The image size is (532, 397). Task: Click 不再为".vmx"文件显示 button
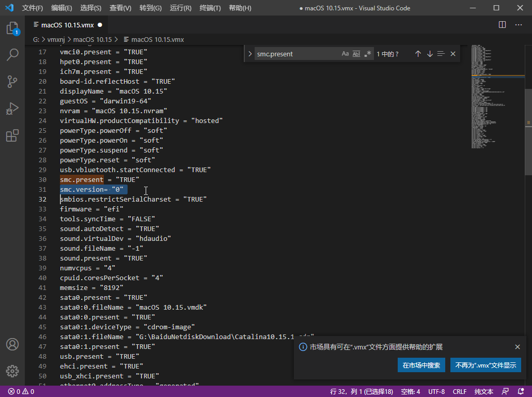pyautogui.click(x=486, y=365)
